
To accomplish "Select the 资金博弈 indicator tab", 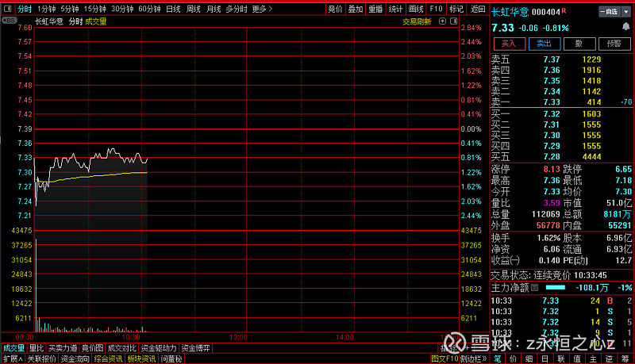I will click(x=195, y=348).
